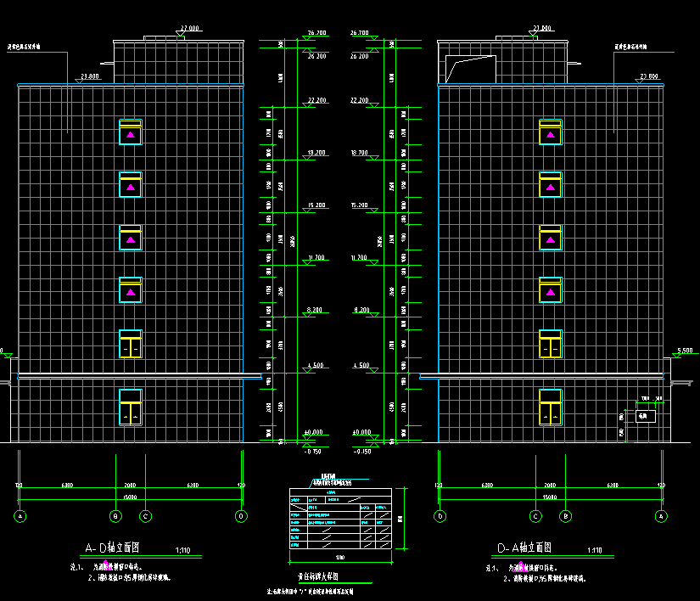Click axis bubble A under left elevation

click(20, 515)
